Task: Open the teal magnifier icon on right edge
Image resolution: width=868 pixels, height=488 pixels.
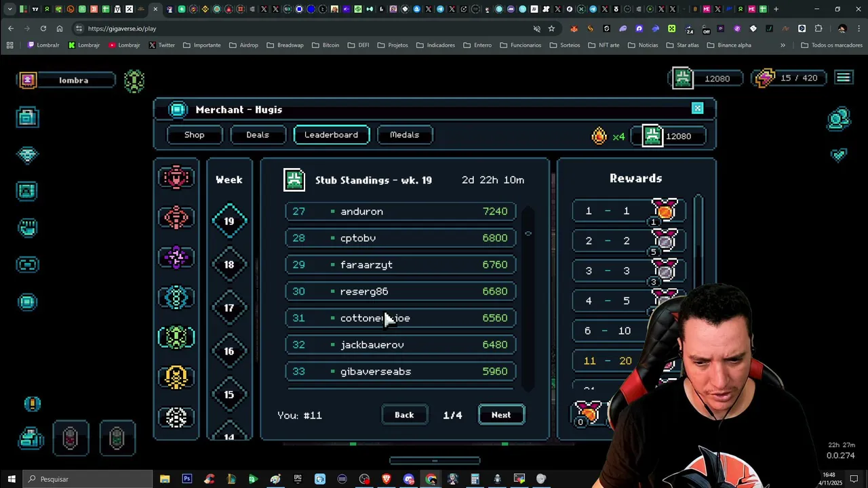Action: 839,119
